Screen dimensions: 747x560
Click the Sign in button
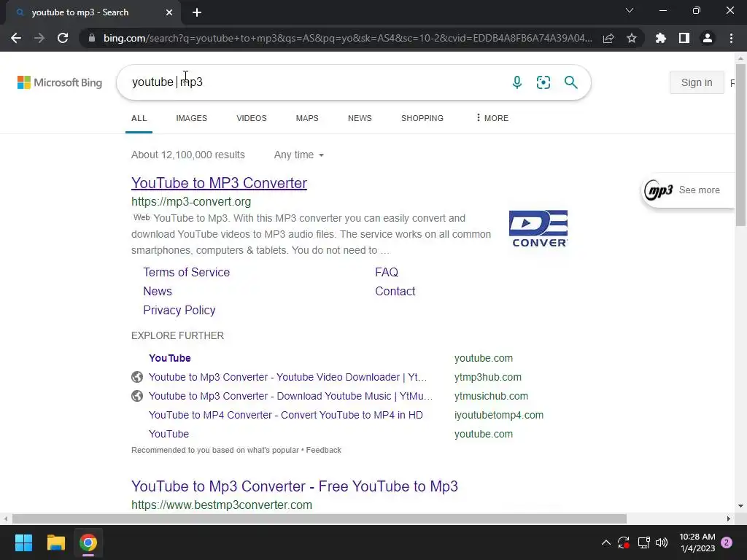point(697,82)
